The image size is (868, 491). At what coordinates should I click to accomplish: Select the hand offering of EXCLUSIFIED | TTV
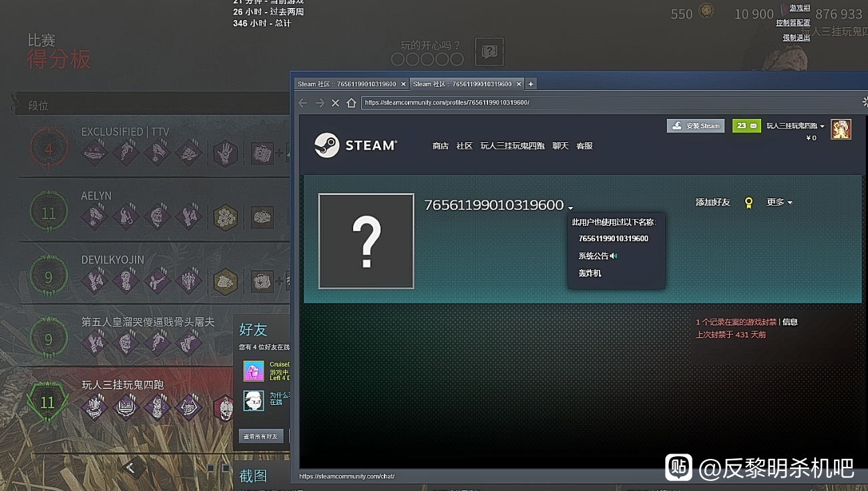click(x=226, y=153)
